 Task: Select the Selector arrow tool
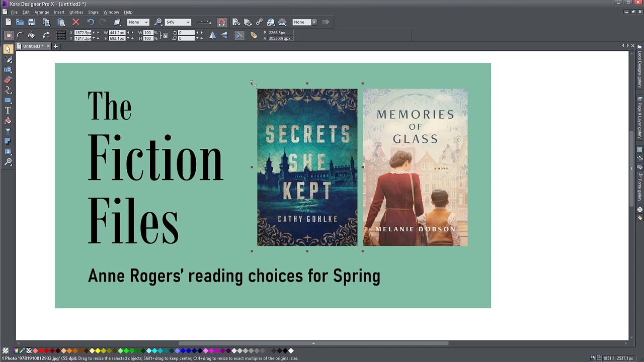(x=8, y=49)
